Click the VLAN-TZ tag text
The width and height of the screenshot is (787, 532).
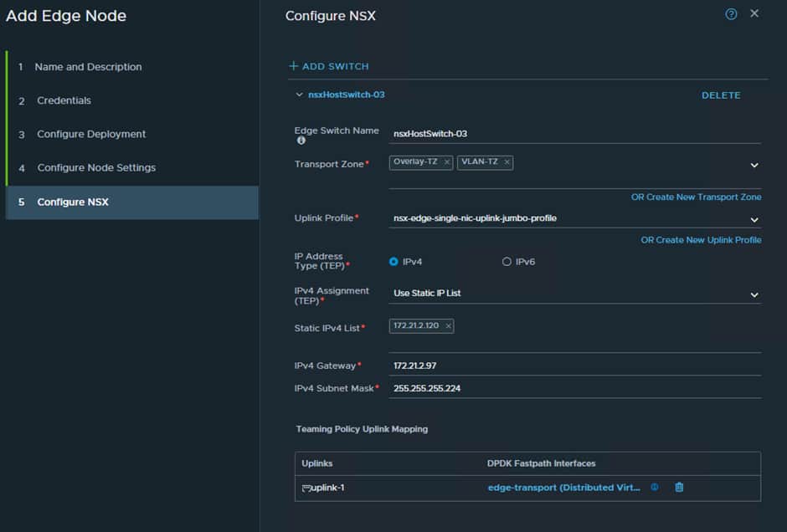[x=480, y=161]
